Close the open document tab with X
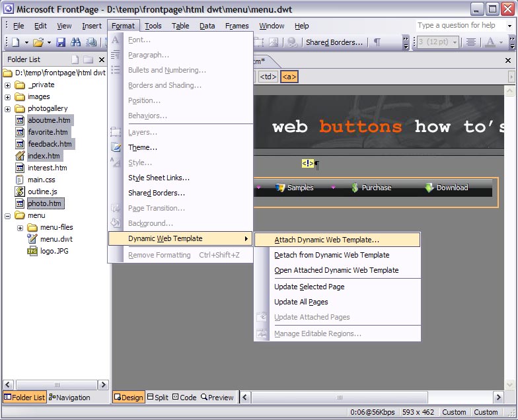This screenshot has height=420, width=518. click(x=508, y=61)
